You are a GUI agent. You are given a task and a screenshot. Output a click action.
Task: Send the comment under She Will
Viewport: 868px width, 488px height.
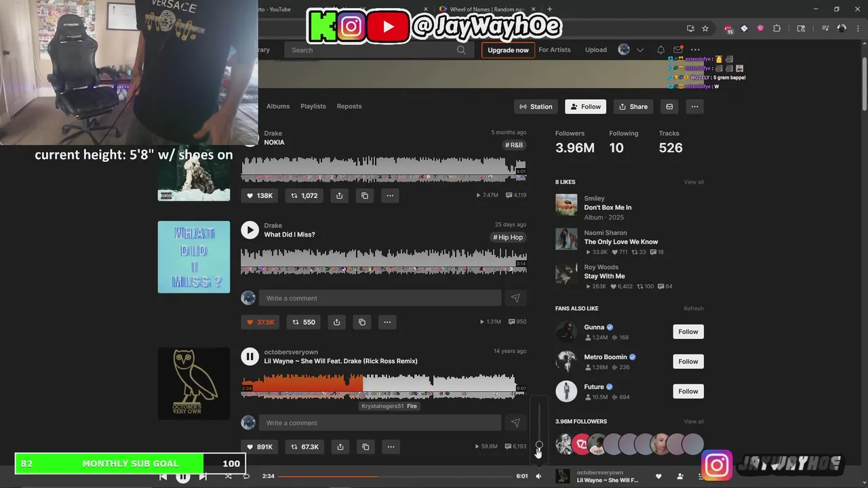(515, 423)
